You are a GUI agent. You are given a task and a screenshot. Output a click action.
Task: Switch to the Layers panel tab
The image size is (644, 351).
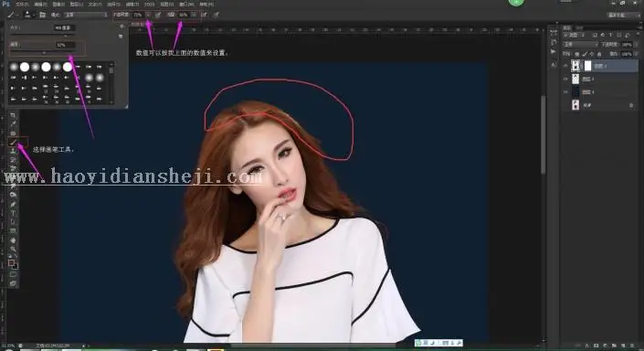tap(566, 28)
